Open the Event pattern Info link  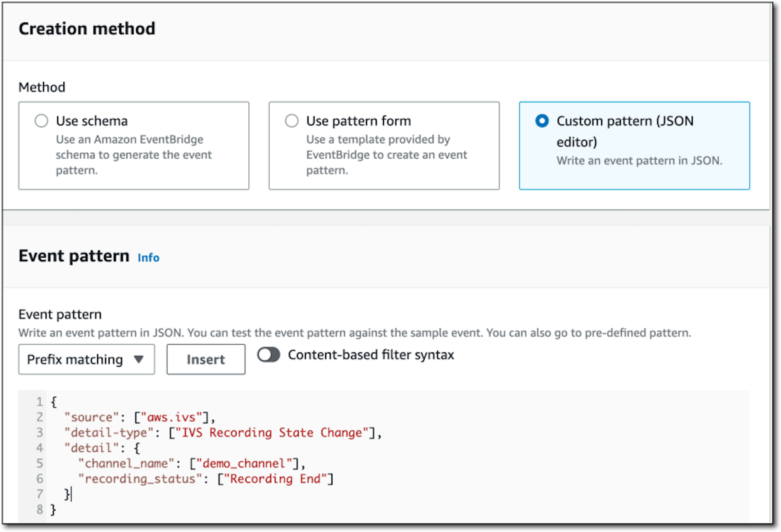pos(148,258)
